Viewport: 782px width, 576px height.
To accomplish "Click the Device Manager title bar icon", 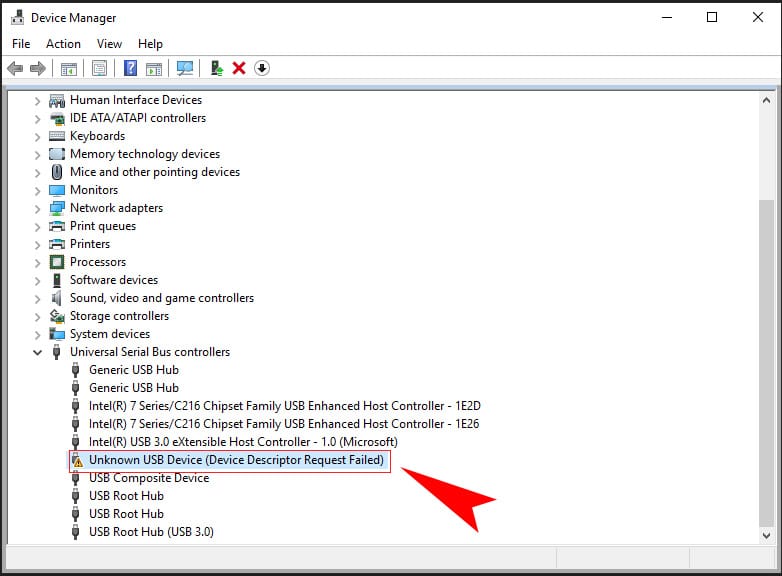I will 17,17.
